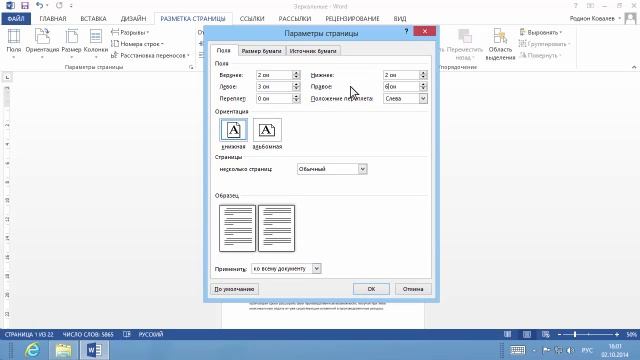Screen dimensions: 640x360
Task: Click the proofing book icon in status bar
Action: [x=127, y=334]
